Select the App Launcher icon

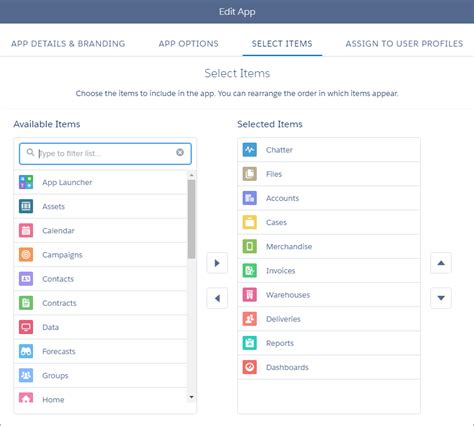point(26,182)
